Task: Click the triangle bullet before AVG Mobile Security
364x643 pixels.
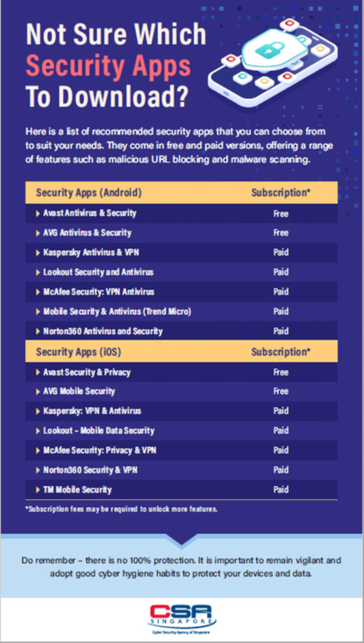Action: (38, 392)
